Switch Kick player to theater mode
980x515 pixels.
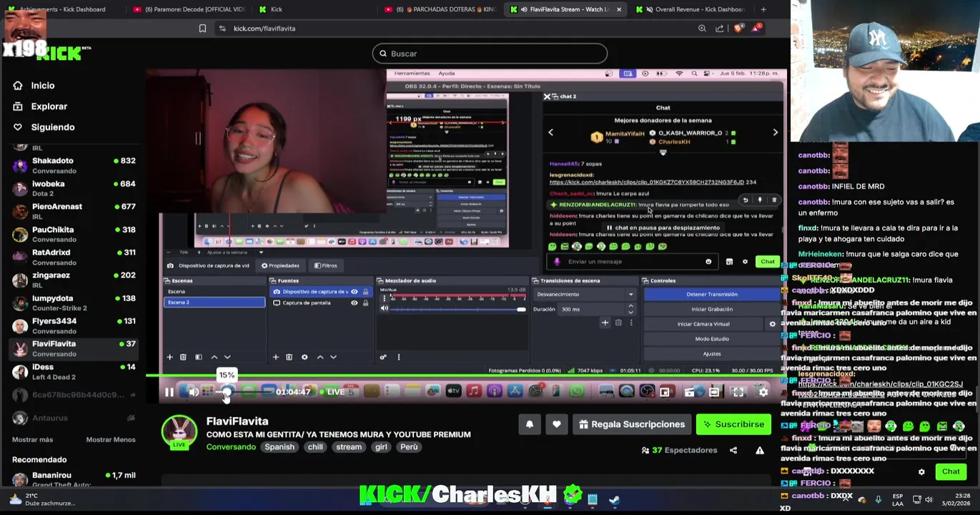tap(714, 392)
